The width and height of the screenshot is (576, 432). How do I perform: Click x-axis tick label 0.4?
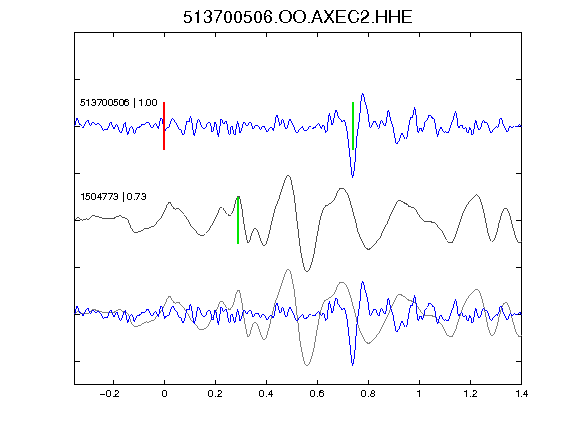pyautogui.click(x=266, y=394)
